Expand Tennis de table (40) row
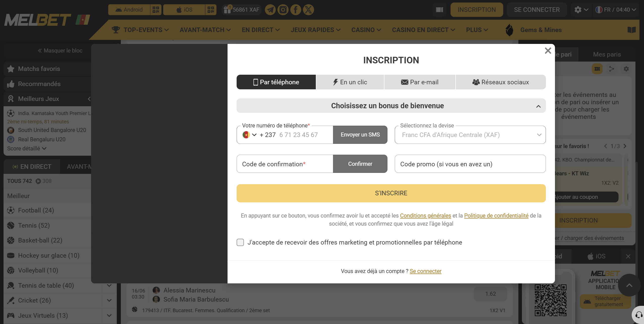Viewport: 644px width, 324px height. 109,286
